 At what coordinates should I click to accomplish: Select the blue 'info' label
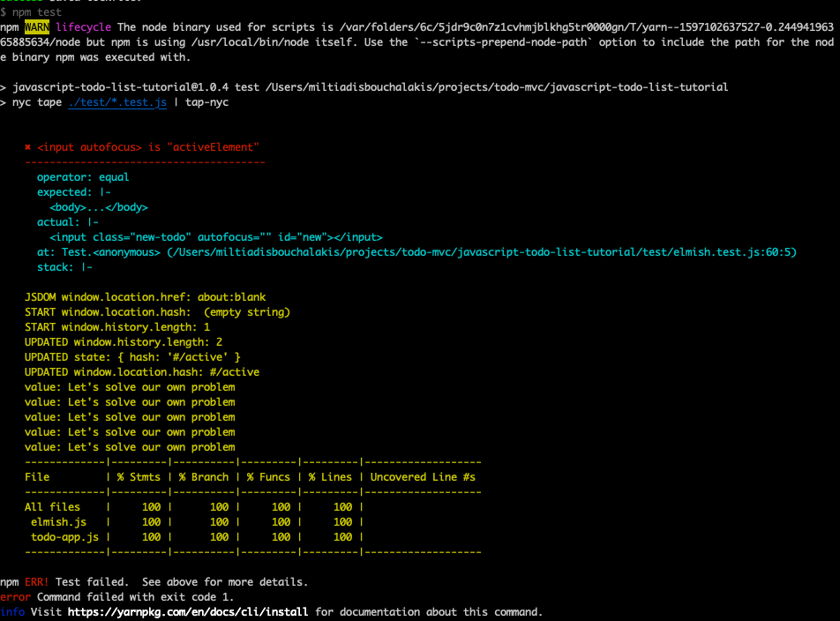pos(12,612)
